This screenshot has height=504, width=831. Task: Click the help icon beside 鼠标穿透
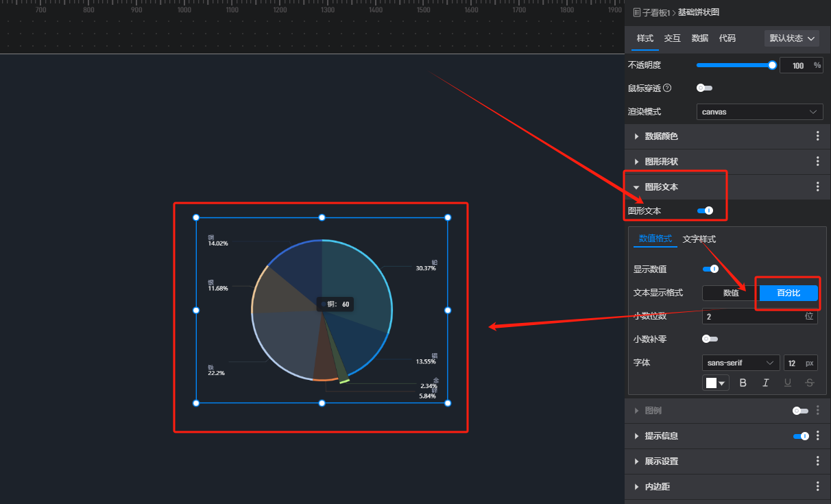[667, 88]
